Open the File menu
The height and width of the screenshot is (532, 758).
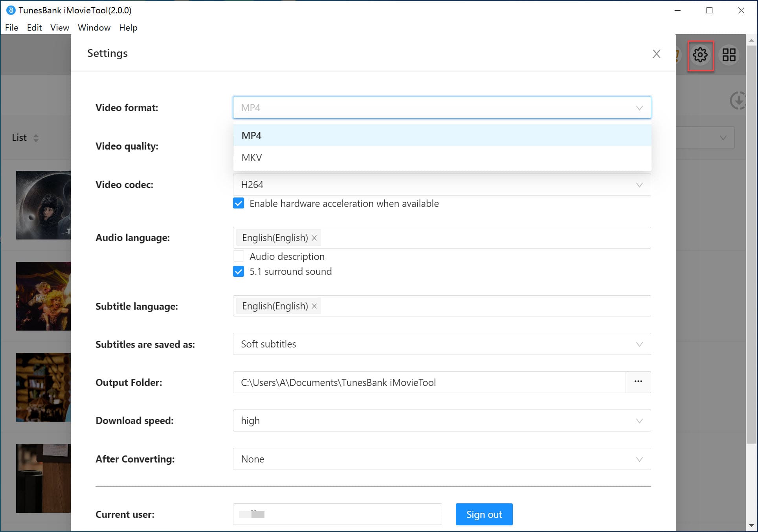[x=11, y=27]
